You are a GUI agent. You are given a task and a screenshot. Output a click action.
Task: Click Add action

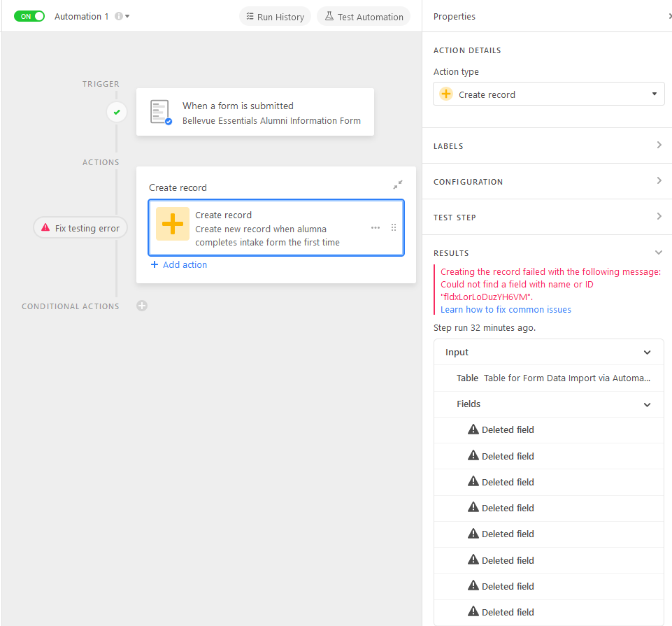tap(179, 264)
